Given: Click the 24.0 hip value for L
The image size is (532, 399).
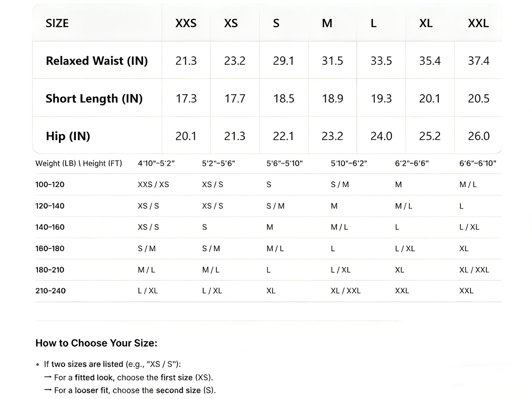Looking at the screenshot, I should coord(381,136).
